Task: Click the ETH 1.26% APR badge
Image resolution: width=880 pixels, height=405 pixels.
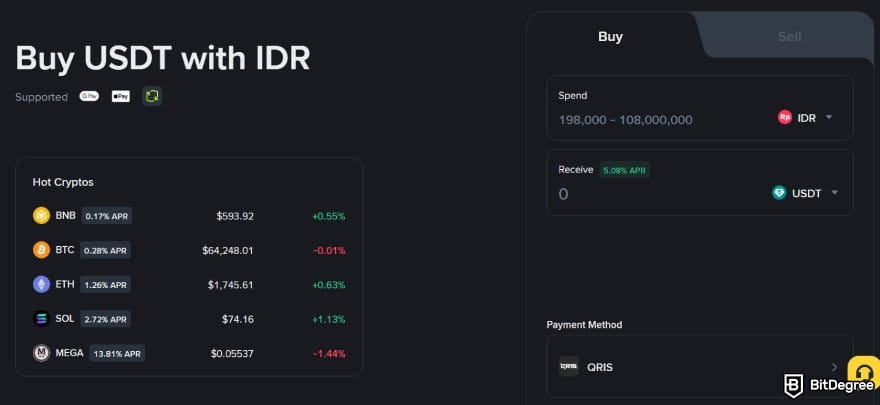Action: pos(106,284)
